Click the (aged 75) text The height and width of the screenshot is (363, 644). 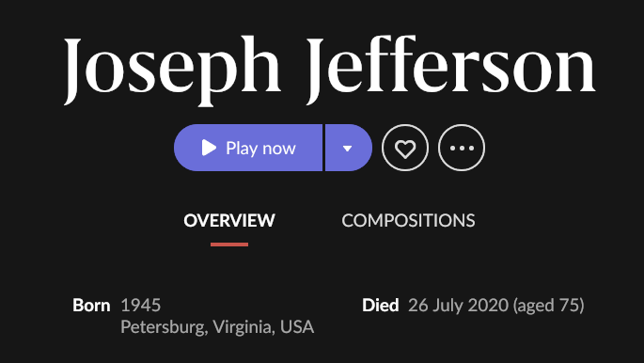click(x=548, y=306)
